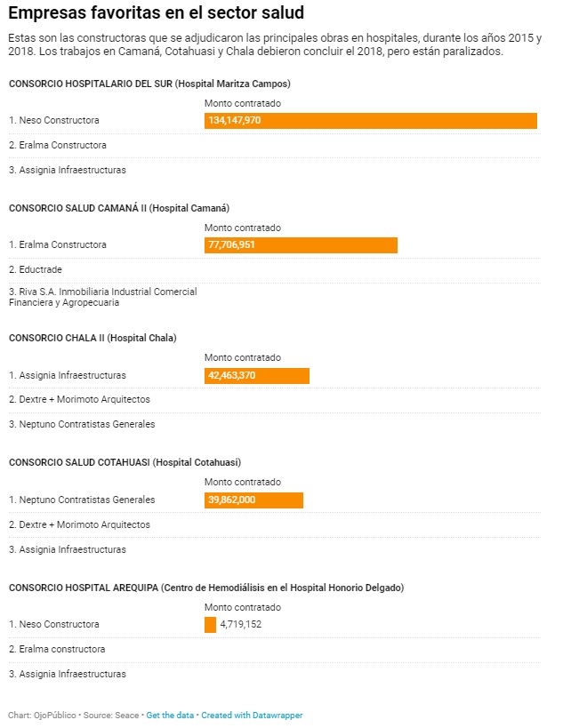The height and width of the screenshot is (728, 563).
Task: Click Eralma Constructora under Hospital Camaná
Action: coord(58,244)
